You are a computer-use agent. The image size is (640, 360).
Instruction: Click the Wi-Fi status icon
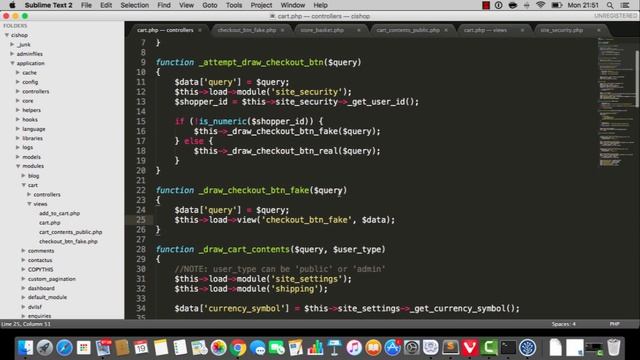pos(541,5)
